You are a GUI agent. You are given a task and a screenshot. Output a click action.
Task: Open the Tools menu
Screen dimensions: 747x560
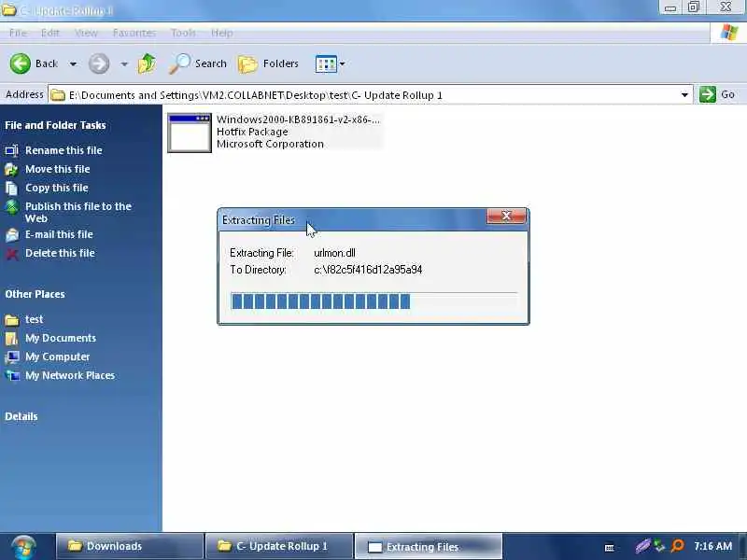point(183,33)
